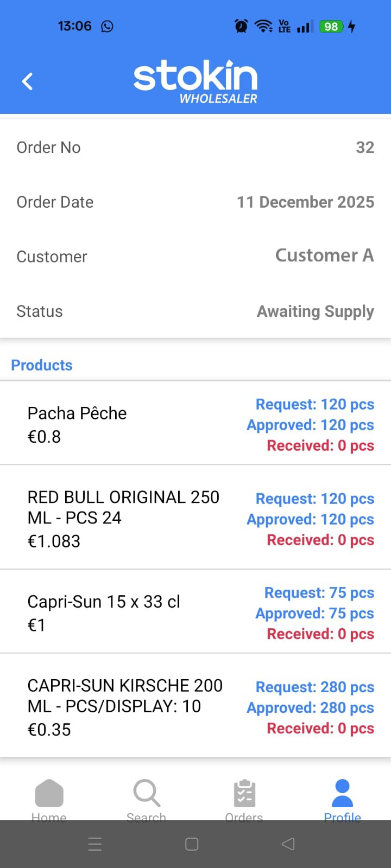Tap the Android recent apps menu icon
Image resolution: width=391 pixels, height=868 pixels.
coord(95,844)
